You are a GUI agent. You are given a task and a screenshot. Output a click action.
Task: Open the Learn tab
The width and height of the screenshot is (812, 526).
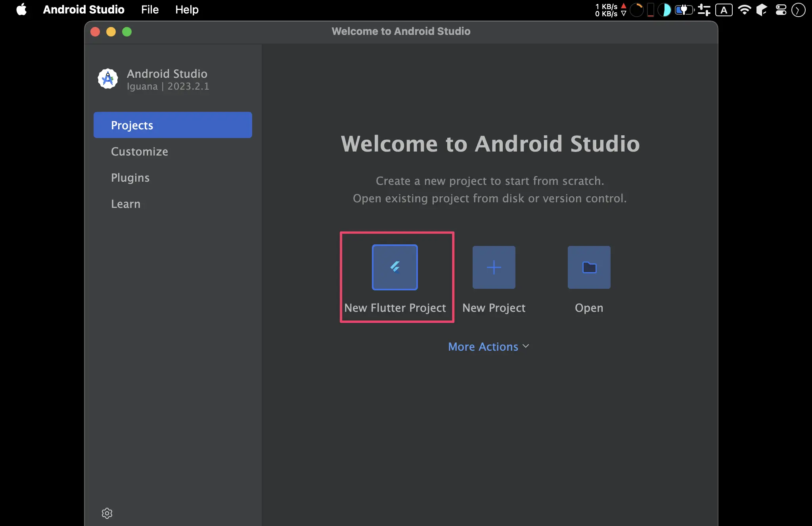click(173, 203)
